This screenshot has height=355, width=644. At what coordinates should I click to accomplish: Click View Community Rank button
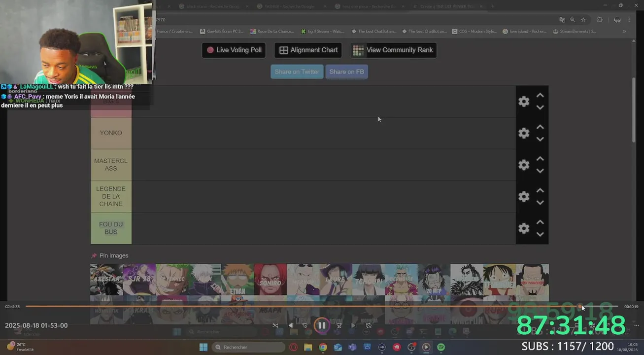coord(393,50)
